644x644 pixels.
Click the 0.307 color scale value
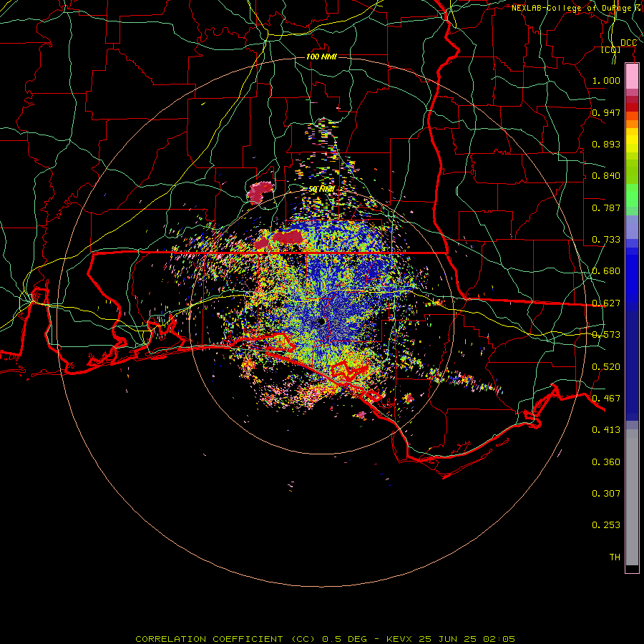606,494
